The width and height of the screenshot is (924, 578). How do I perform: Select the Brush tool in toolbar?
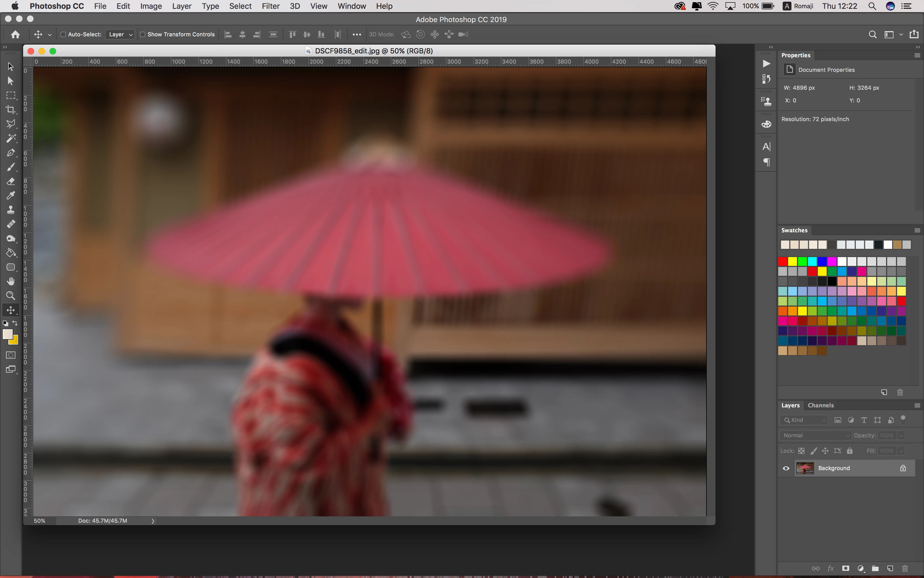click(x=11, y=167)
